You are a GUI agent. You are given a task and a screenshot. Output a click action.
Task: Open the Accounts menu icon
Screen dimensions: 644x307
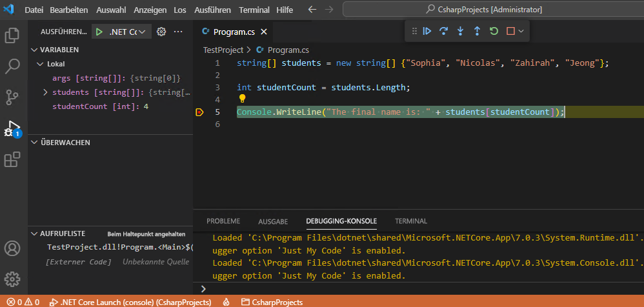(x=12, y=248)
